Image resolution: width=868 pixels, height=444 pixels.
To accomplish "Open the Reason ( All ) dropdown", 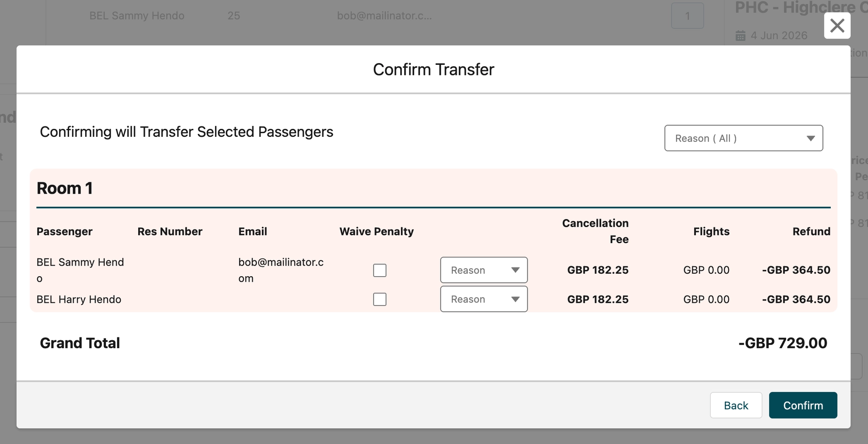I will click(x=743, y=138).
